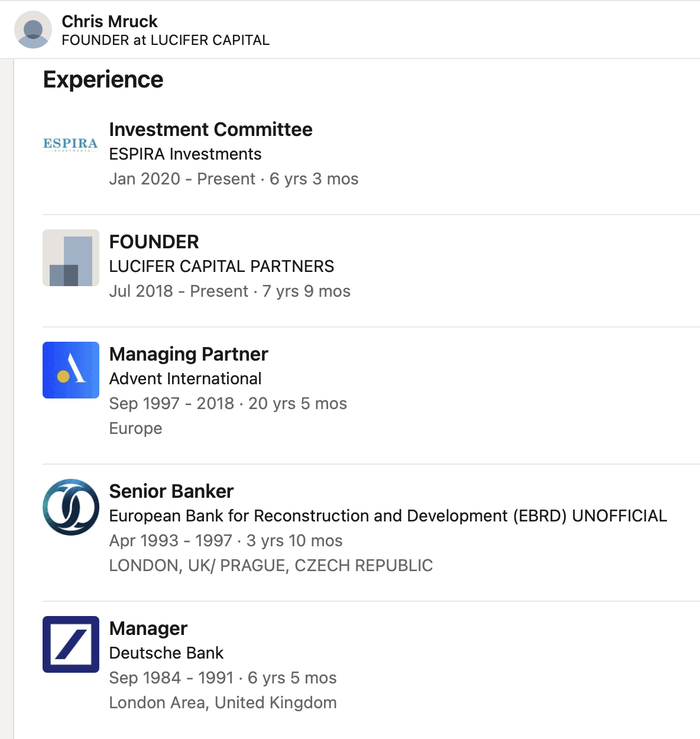Screen dimensions: 700x739
Task: Click the Experience section heading
Action: point(103,80)
